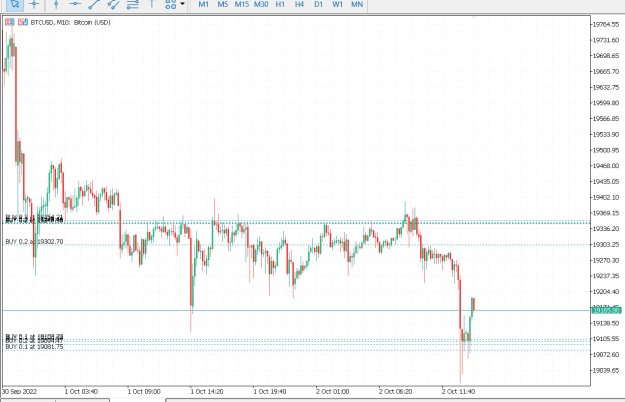The width and height of the screenshot is (625, 402).
Task: Click price scale value 19500.95
Action: tap(606, 151)
